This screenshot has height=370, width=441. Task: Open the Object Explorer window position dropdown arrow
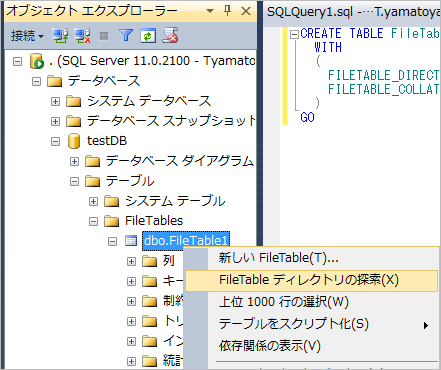click(210, 11)
